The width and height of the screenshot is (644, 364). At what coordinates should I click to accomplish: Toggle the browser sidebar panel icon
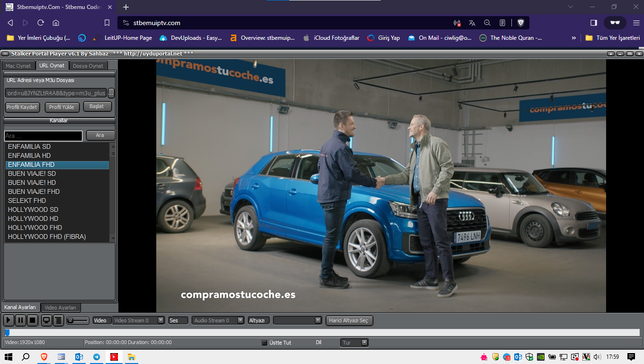(594, 23)
